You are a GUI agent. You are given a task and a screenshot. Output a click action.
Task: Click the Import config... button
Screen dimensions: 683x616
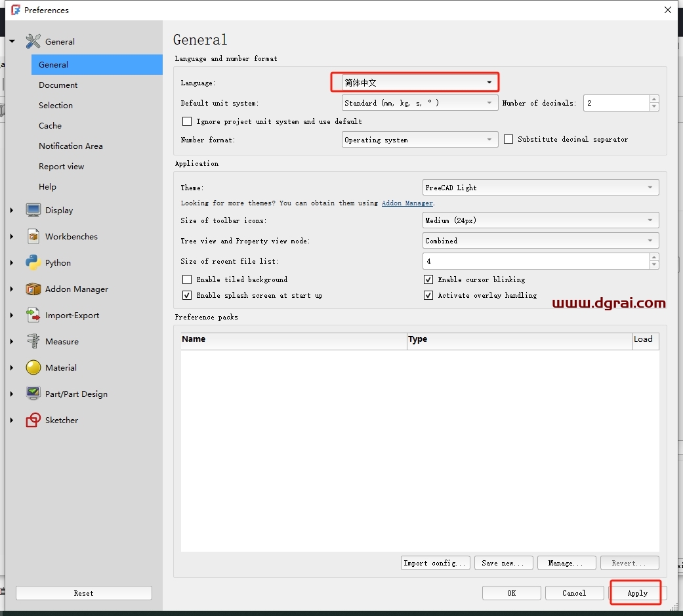pos(435,563)
